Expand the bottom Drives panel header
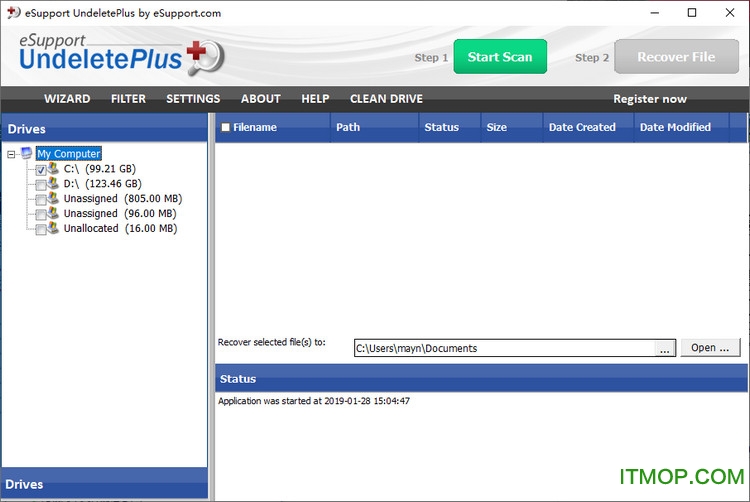750x502 pixels. pyautogui.click(x=104, y=484)
